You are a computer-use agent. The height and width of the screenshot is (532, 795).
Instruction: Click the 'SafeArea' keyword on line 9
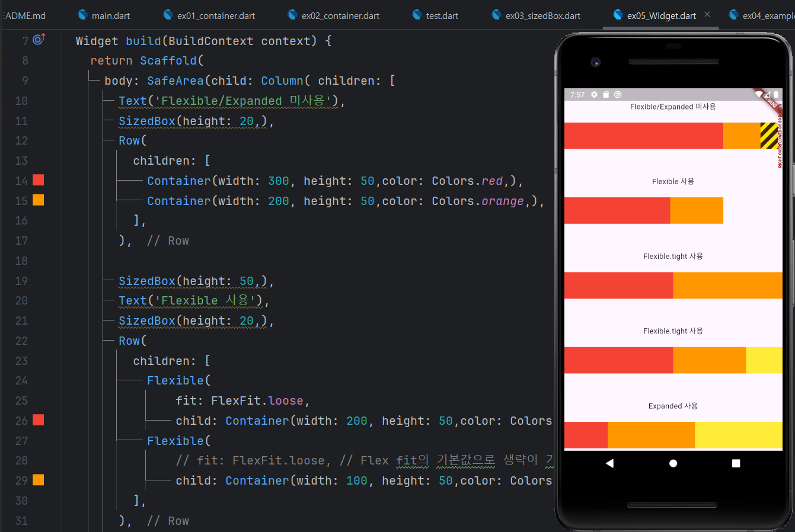tap(175, 81)
